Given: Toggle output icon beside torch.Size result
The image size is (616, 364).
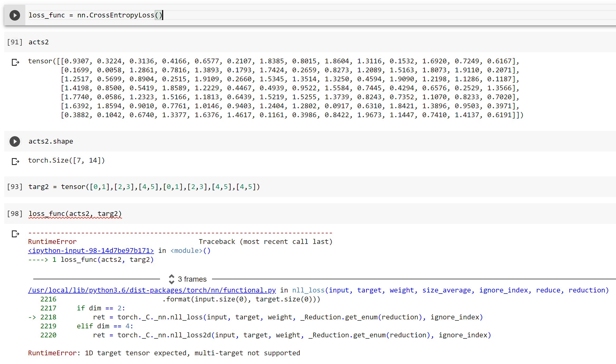Looking at the screenshot, I should pyautogui.click(x=16, y=161).
